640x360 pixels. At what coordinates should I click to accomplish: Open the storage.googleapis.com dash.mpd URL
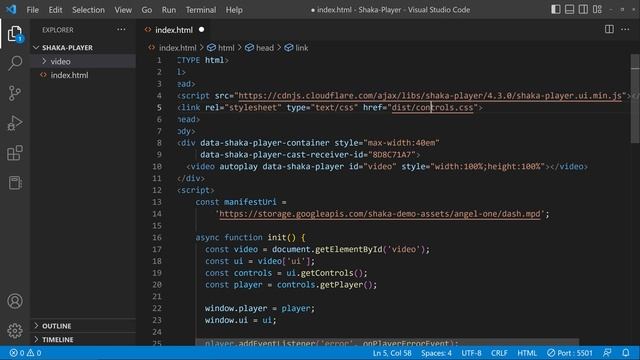[380, 214]
